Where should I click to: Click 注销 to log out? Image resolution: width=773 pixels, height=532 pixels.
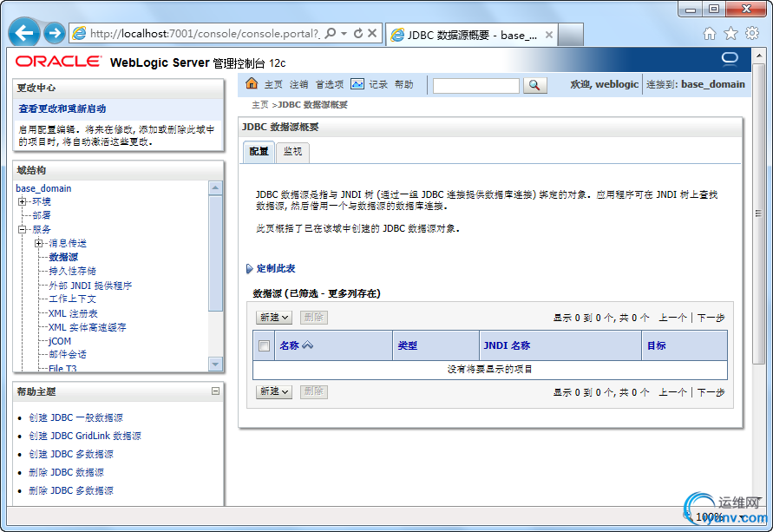[x=298, y=84]
